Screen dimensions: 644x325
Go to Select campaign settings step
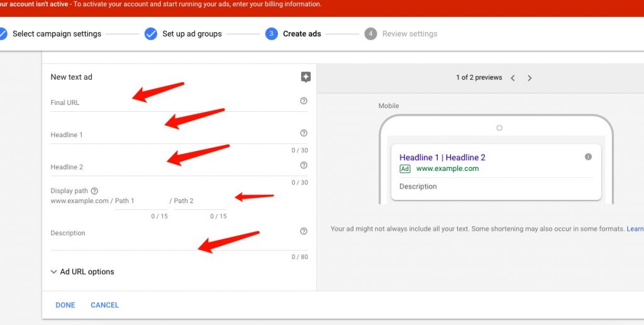tap(56, 34)
